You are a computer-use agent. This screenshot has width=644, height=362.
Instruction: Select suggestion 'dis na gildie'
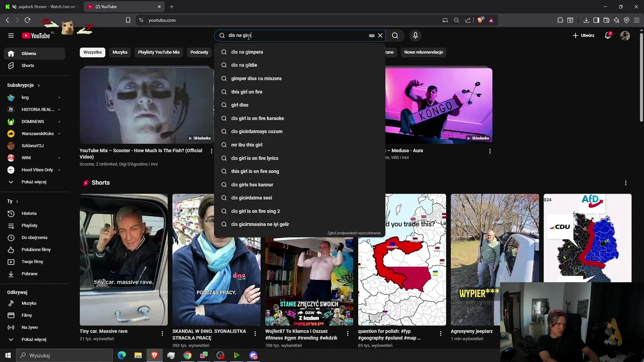coord(299,65)
